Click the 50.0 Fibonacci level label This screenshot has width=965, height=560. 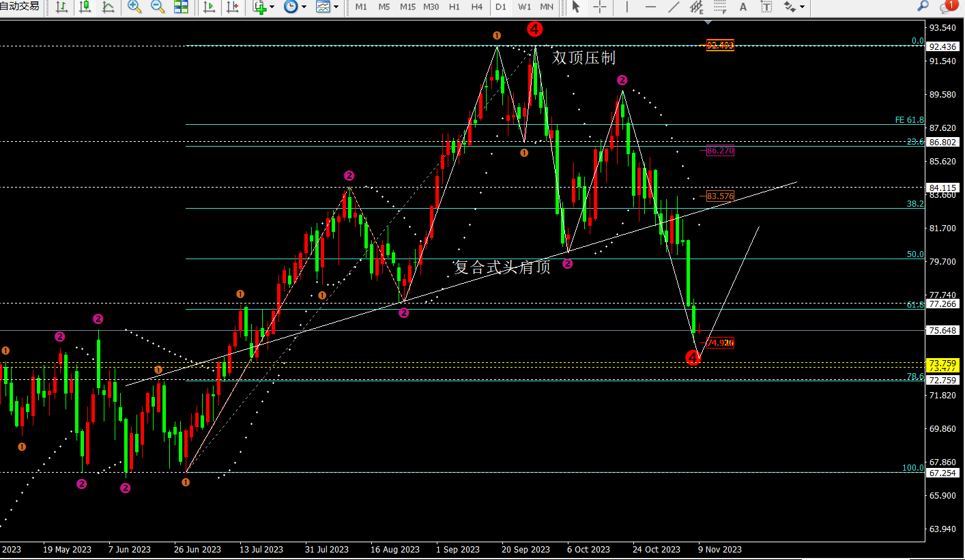coord(915,254)
